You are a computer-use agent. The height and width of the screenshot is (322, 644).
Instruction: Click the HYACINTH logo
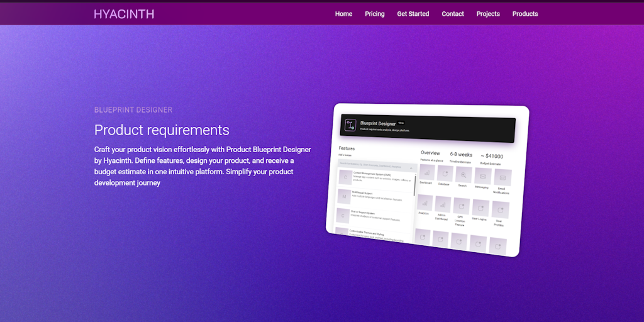(124, 14)
